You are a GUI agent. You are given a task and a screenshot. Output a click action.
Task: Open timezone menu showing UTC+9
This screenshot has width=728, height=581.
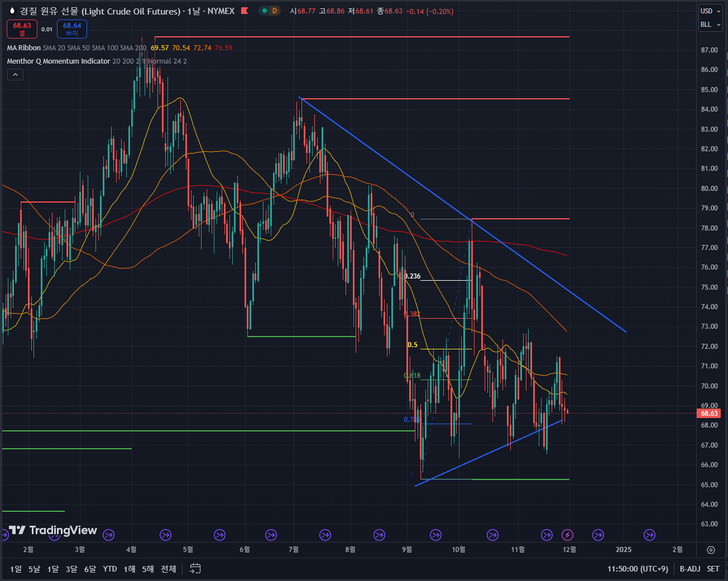(x=638, y=569)
